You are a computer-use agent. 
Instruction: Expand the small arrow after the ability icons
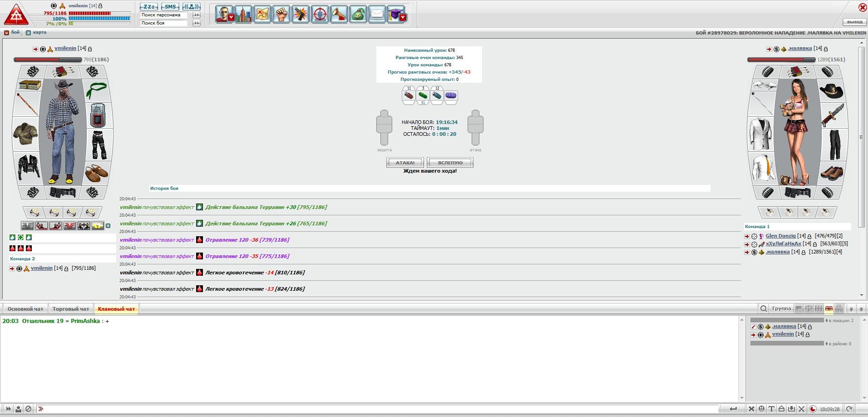108,226
